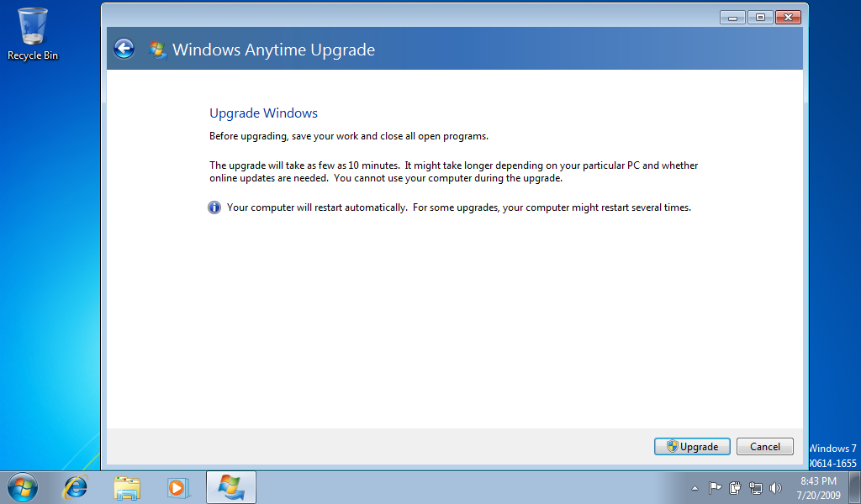Open the Action Center flag icon
This screenshot has height=504, width=861.
[x=715, y=487]
